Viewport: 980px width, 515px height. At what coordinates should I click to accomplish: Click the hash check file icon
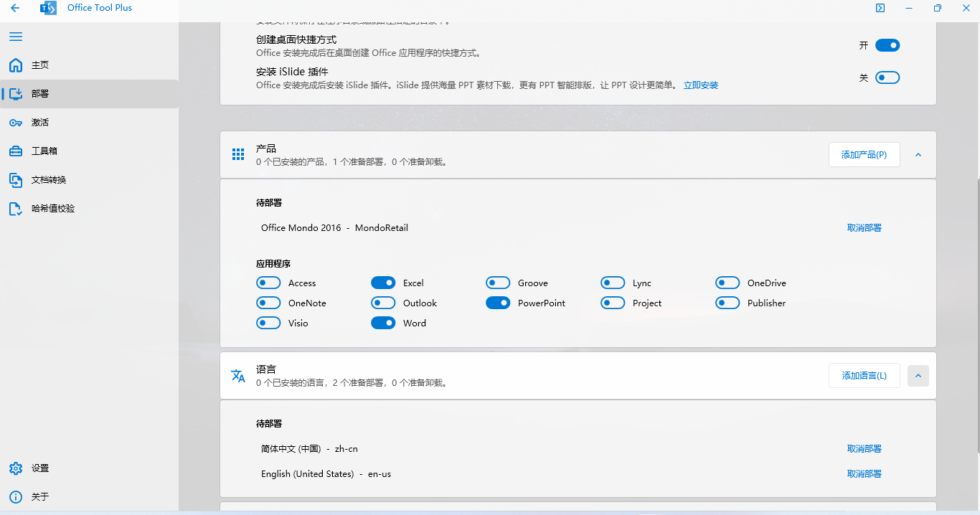coord(16,209)
